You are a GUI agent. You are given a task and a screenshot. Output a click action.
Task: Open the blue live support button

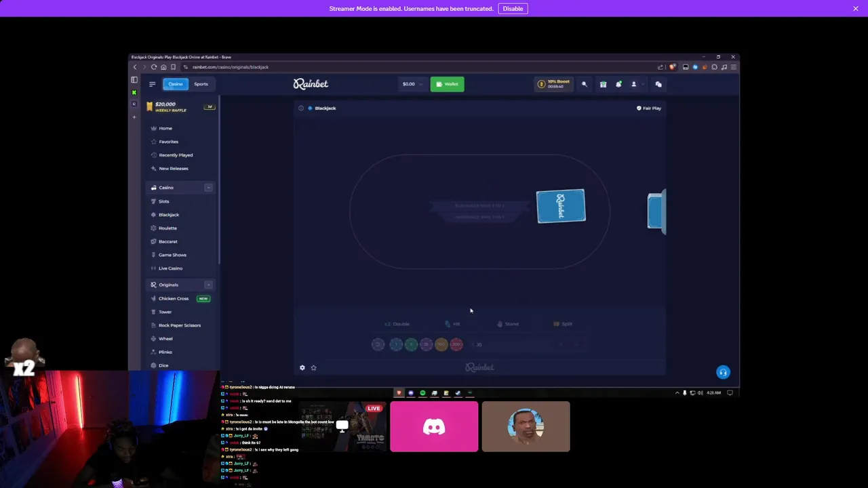(x=723, y=372)
